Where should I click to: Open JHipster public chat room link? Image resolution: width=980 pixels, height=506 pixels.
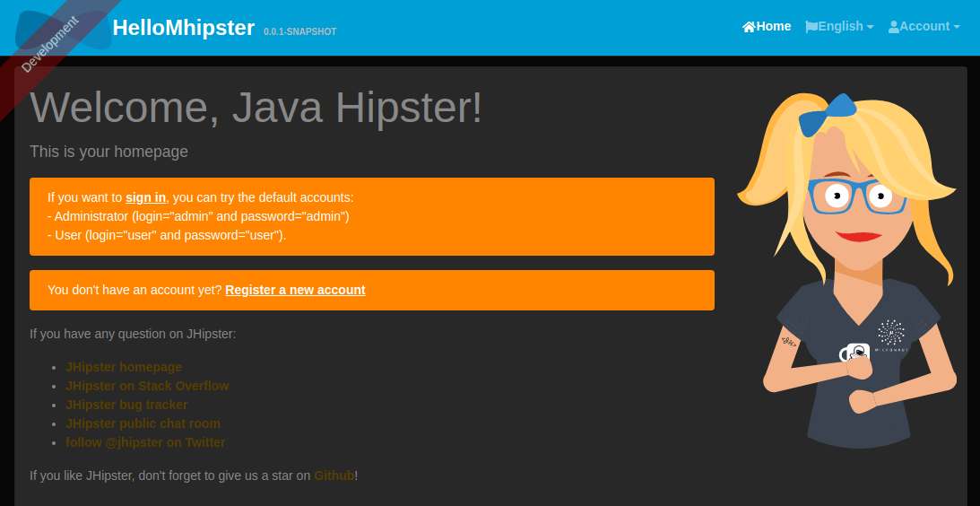(x=143, y=423)
